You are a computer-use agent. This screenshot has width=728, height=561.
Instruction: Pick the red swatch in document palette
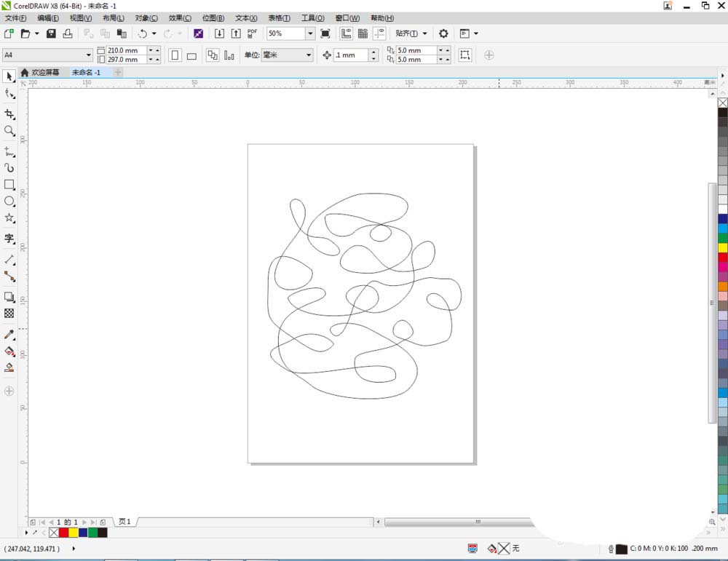tap(63, 533)
